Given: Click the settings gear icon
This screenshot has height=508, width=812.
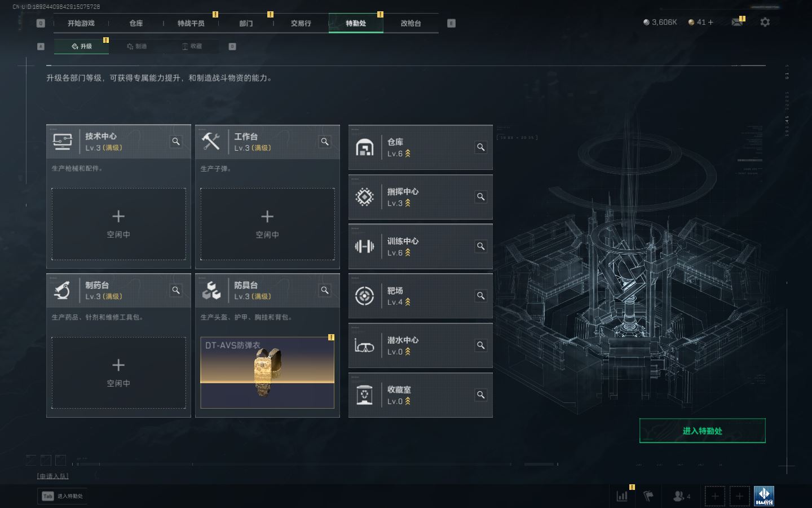Looking at the screenshot, I should (765, 22).
